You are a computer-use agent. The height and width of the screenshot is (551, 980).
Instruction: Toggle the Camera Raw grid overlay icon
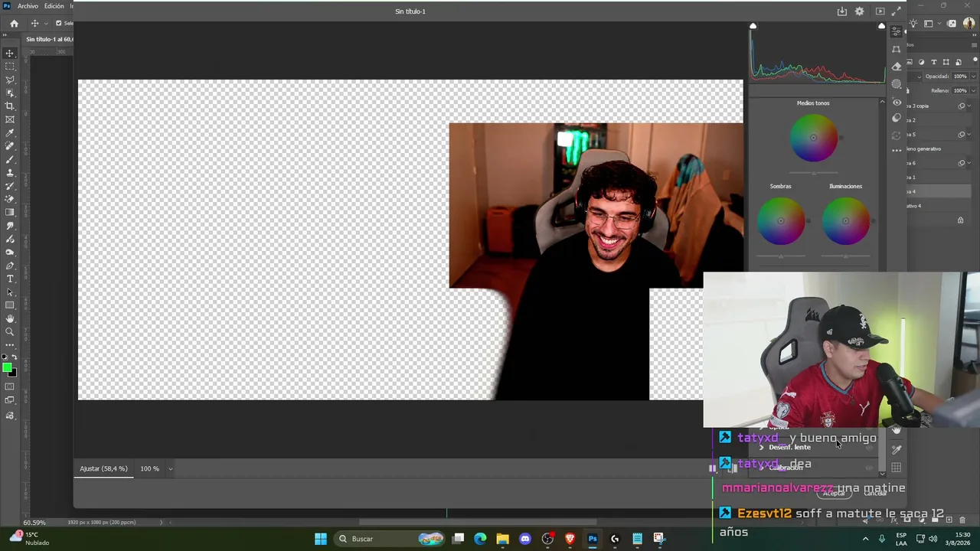(x=897, y=468)
